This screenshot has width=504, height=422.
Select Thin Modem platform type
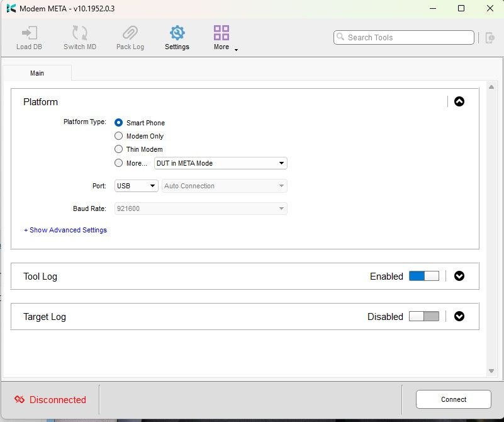pyautogui.click(x=119, y=149)
